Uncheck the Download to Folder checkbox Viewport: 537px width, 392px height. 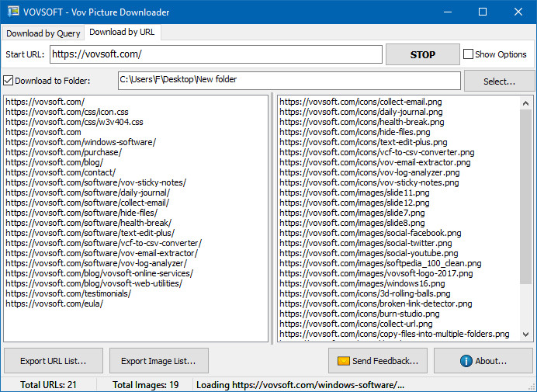9,81
